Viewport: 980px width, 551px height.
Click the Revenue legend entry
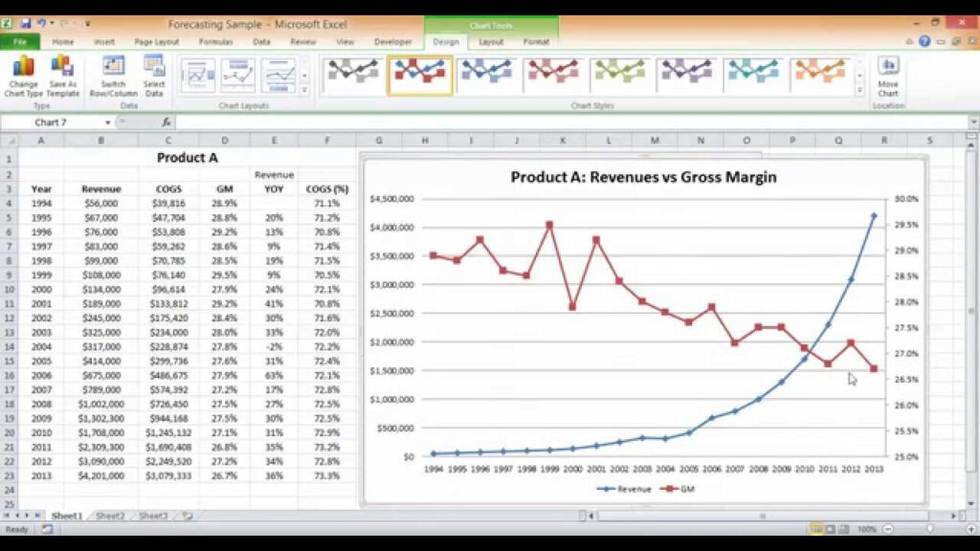(x=624, y=489)
